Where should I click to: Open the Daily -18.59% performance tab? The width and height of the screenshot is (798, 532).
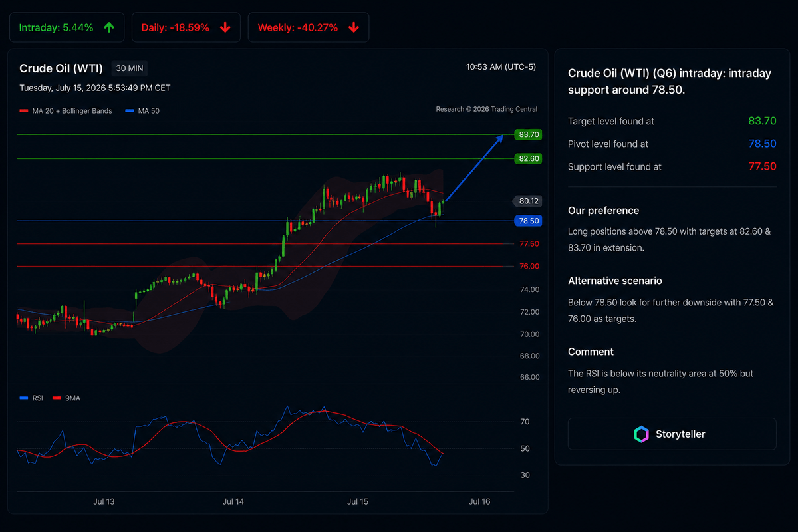click(x=186, y=27)
